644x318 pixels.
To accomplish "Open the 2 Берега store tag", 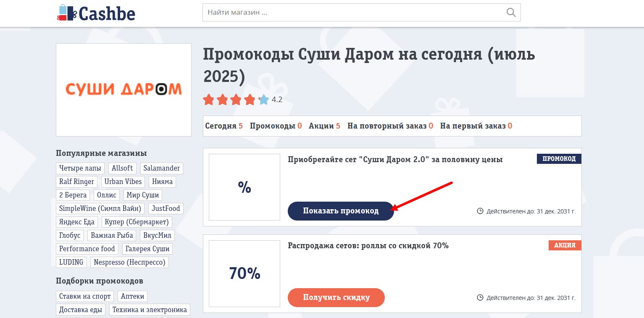I will (73, 195).
